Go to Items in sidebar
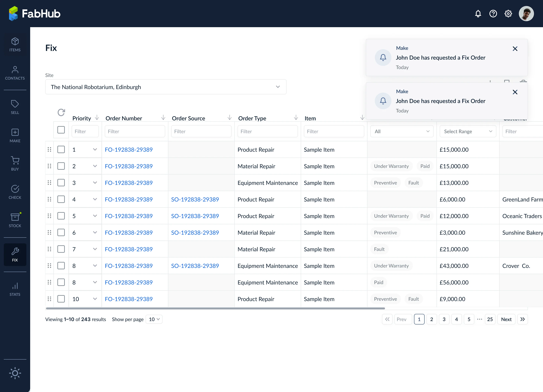 coord(15,45)
